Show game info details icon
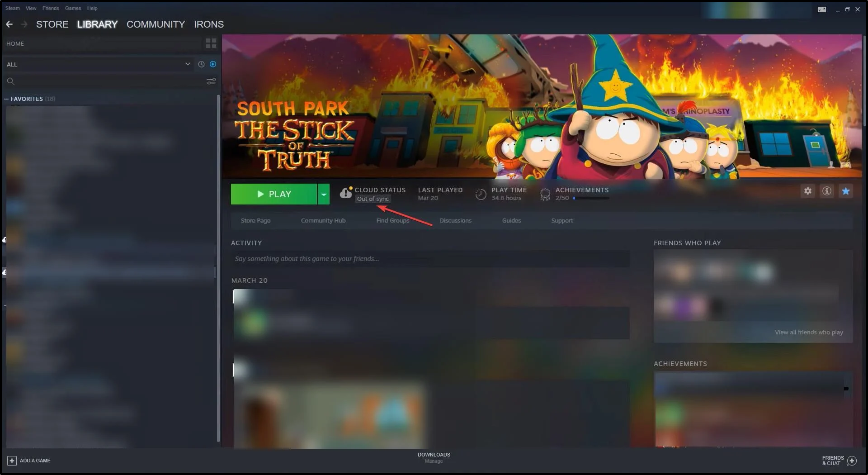The height and width of the screenshot is (475, 868). (827, 191)
